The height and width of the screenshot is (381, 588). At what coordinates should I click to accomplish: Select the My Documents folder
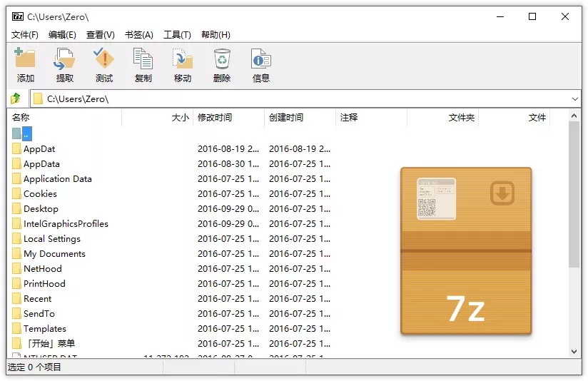pos(54,254)
